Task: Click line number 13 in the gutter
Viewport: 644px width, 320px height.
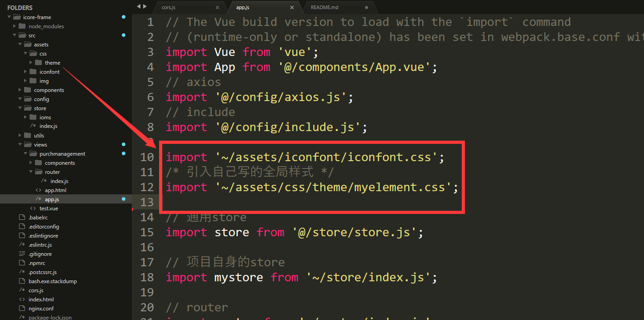Action: click(x=147, y=202)
